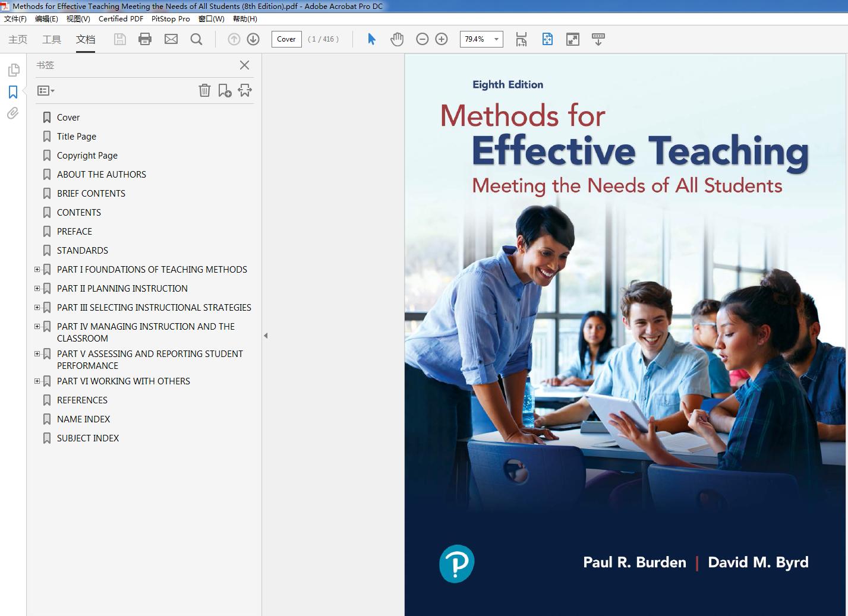Jump to ABOUT THE AUTHORS bookmark

[x=102, y=175]
